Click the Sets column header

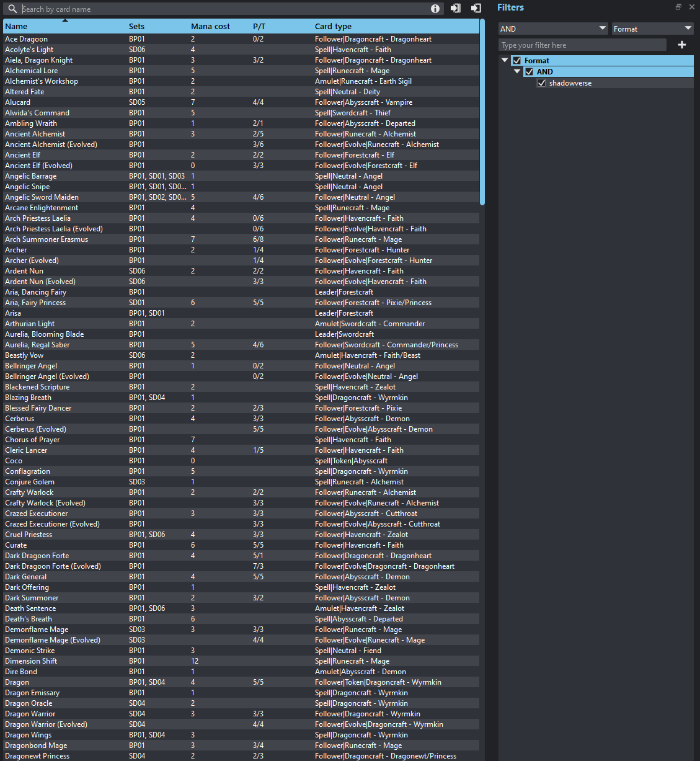point(136,27)
